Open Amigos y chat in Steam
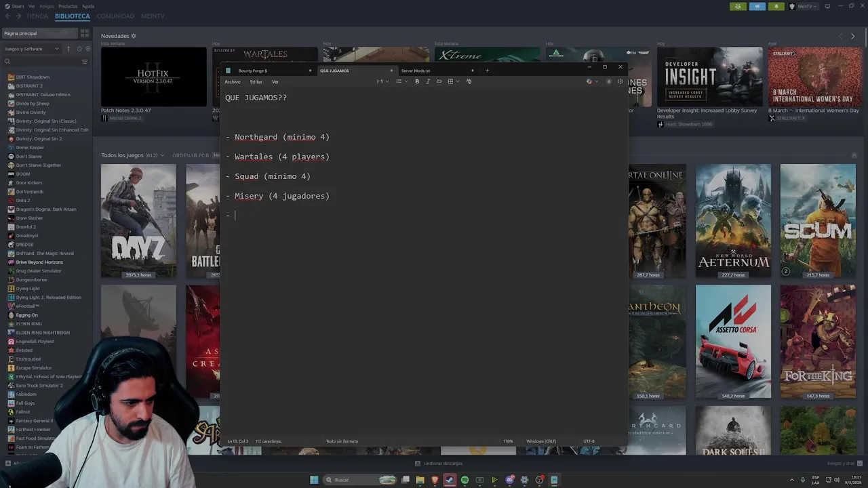868x488 pixels. pyautogui.click(x=845, y=464)
